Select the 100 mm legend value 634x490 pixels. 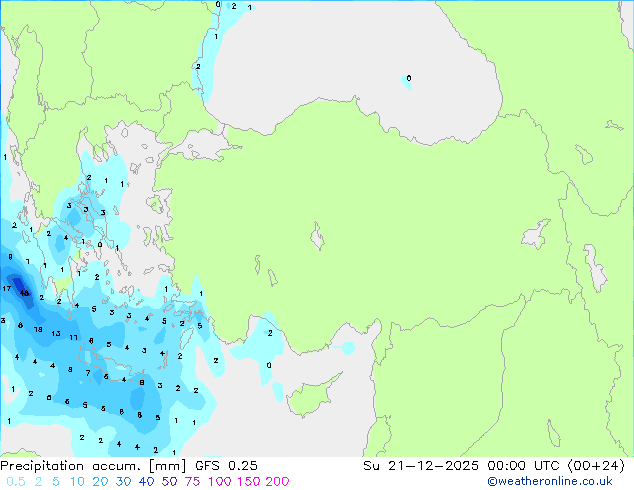click(220, 482)
